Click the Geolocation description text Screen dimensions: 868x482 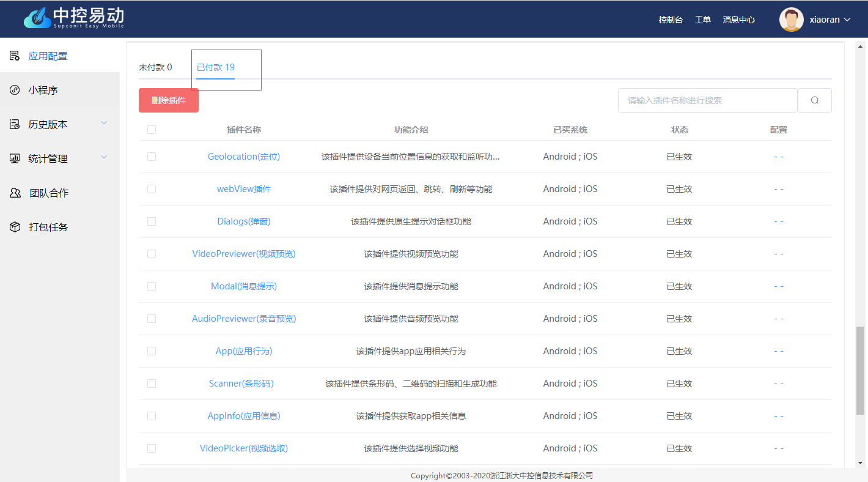click(411, 157)
